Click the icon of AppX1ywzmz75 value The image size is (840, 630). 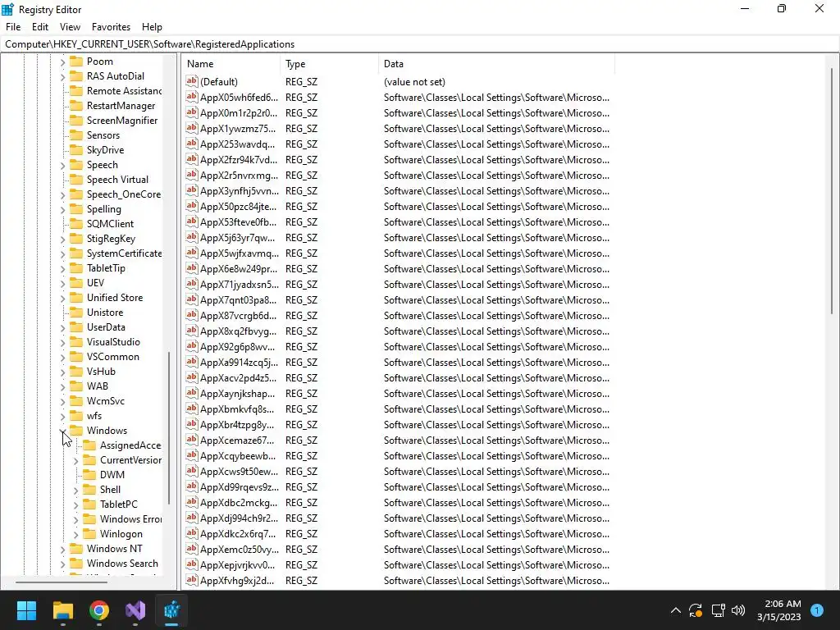click(192, 128)
